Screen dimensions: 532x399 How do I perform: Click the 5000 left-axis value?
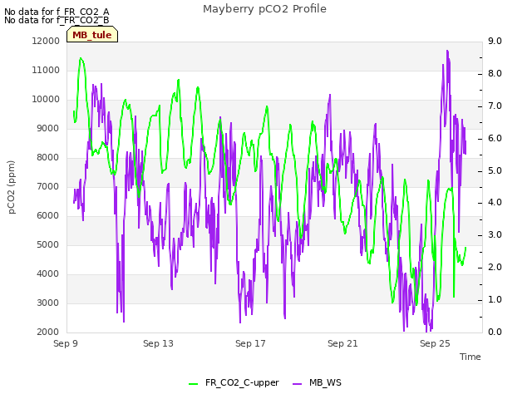tap(48, 245)
